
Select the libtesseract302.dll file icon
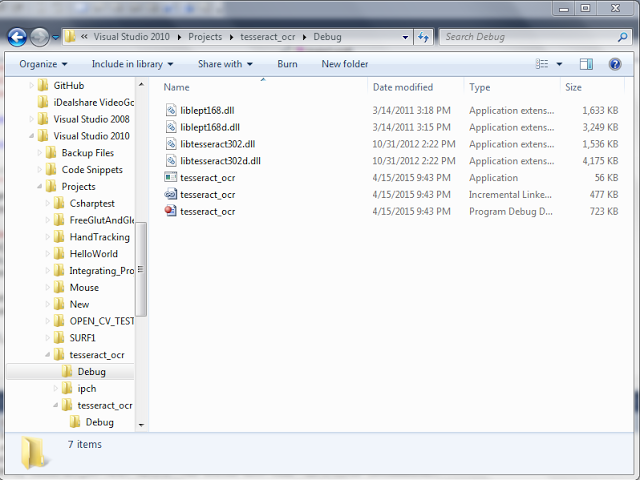coord(171,144)
